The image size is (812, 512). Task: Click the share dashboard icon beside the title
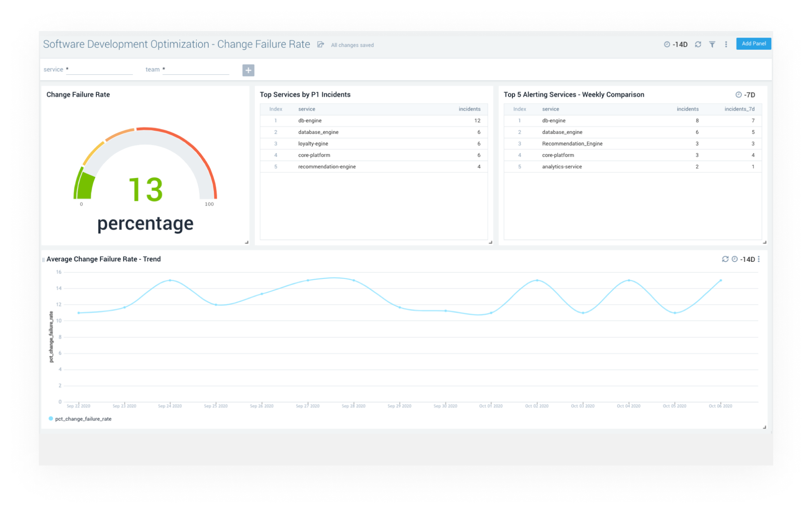point(321,45)
